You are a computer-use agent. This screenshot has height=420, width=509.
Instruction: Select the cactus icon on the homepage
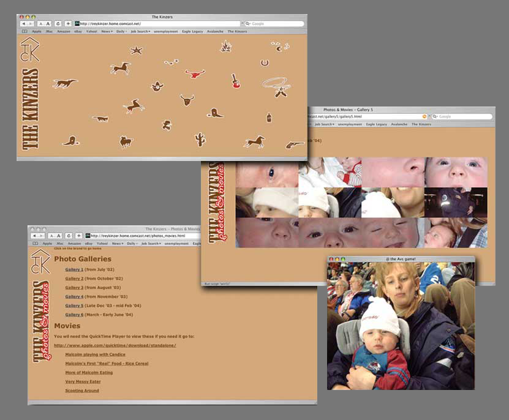pos(200,139)
